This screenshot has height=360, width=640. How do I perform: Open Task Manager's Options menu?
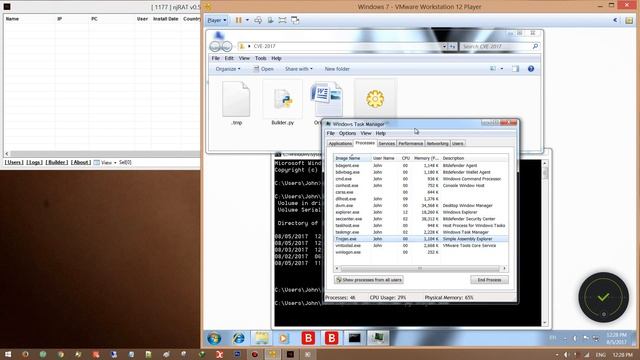coord(347,133)
